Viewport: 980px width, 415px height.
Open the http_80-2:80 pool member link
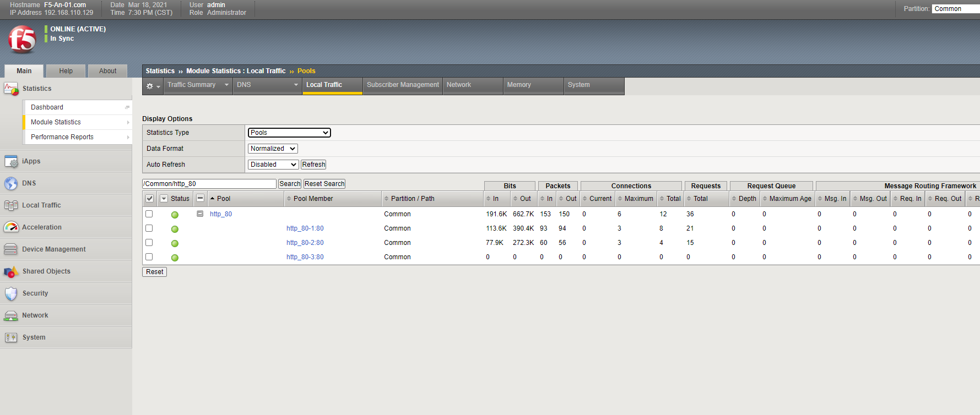coord(305,243)
